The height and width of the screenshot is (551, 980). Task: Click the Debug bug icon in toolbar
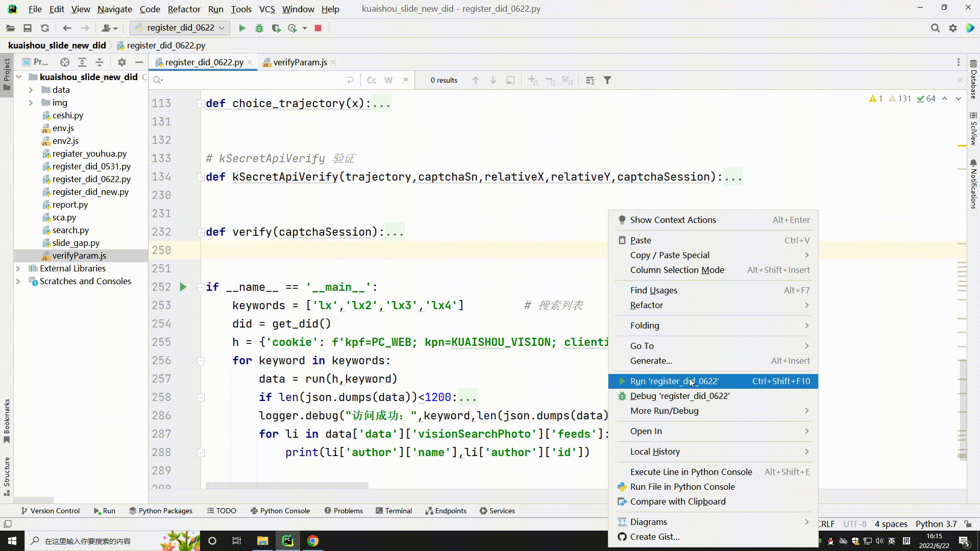point(259,28)
